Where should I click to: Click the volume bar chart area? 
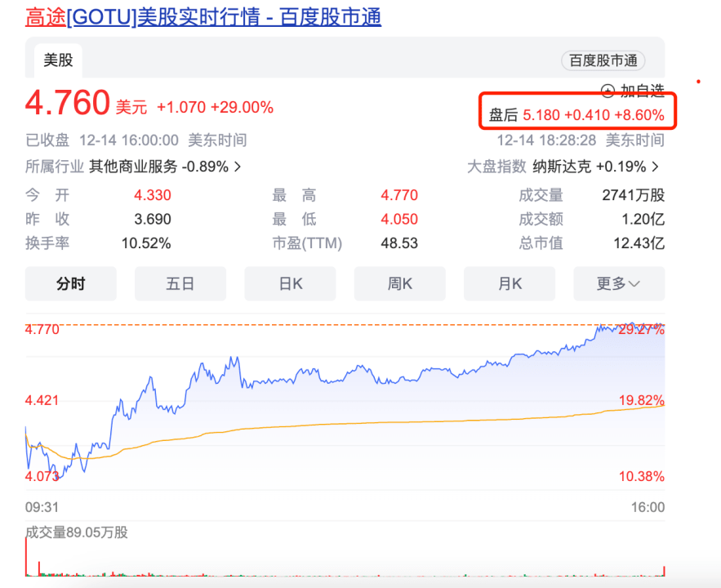pos(345,559)
